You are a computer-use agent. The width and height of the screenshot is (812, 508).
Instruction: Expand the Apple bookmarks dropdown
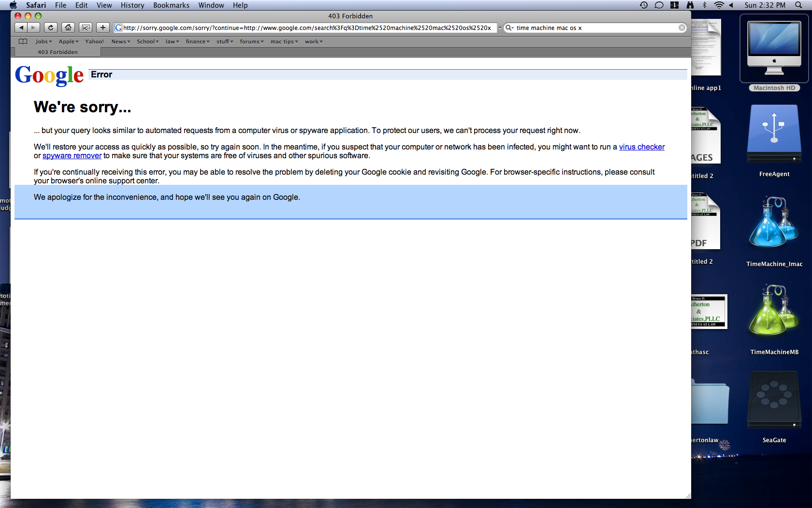(69, 42)
